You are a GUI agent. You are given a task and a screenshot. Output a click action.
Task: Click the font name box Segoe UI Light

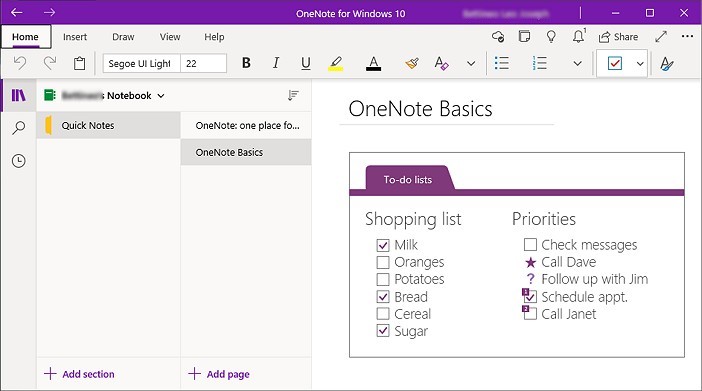141,64
